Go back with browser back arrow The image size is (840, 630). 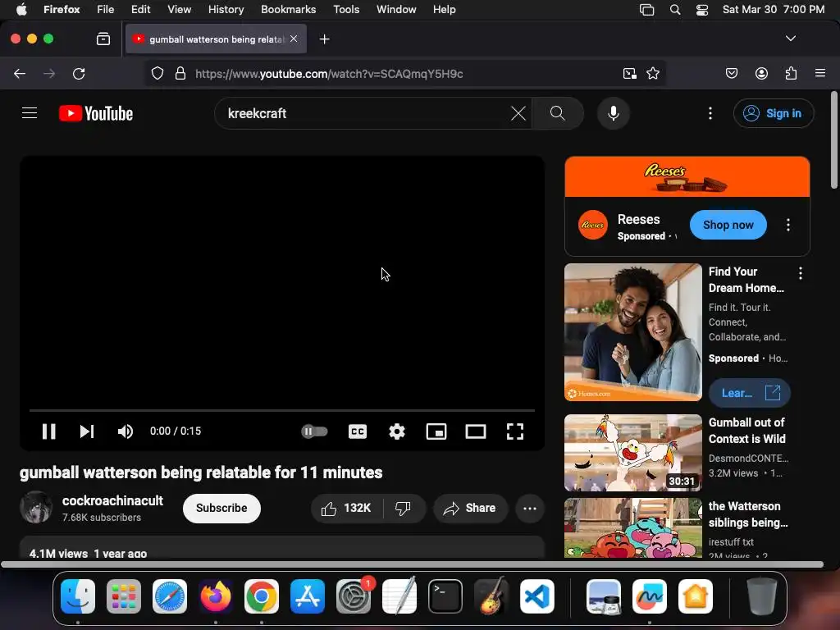[20, 73]
